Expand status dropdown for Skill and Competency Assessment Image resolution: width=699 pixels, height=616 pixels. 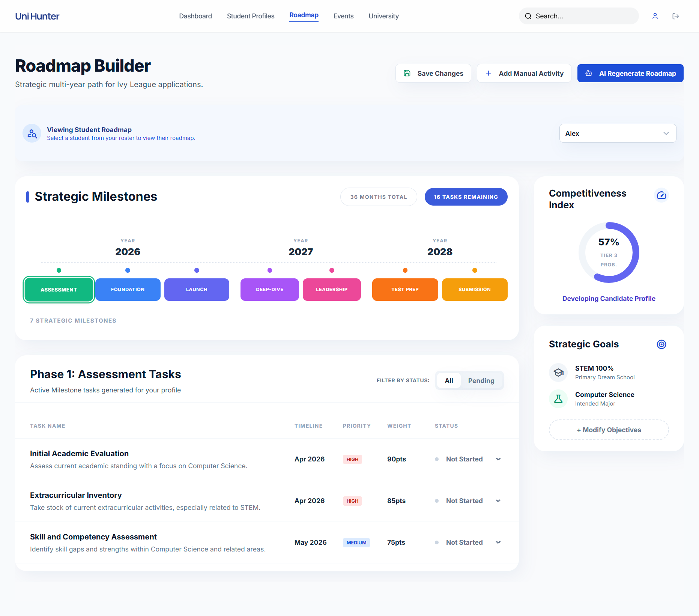click(x=498, y=542)
